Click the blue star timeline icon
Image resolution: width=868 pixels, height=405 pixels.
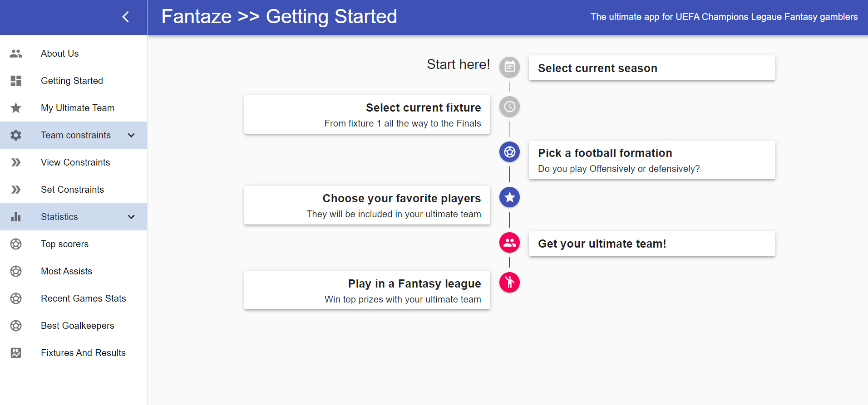(x=509, y=197)
